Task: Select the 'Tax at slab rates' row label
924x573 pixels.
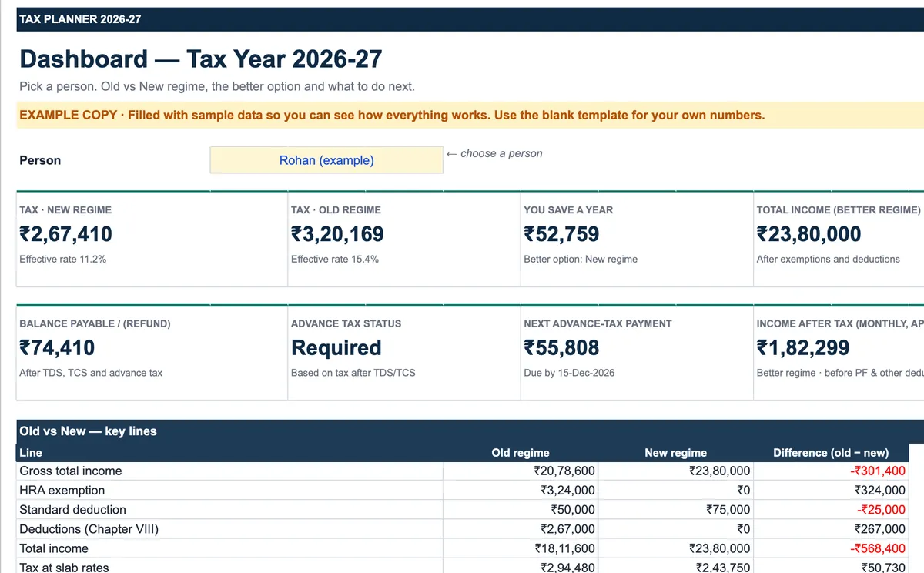Action: pos(64,568)
